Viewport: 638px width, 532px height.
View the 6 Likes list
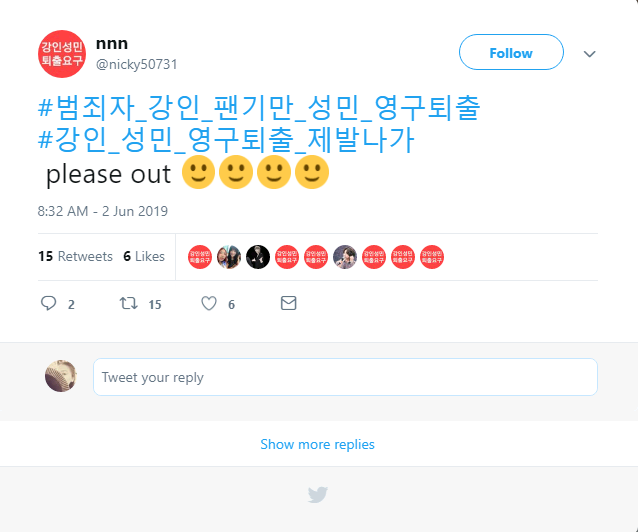(144, 256)
